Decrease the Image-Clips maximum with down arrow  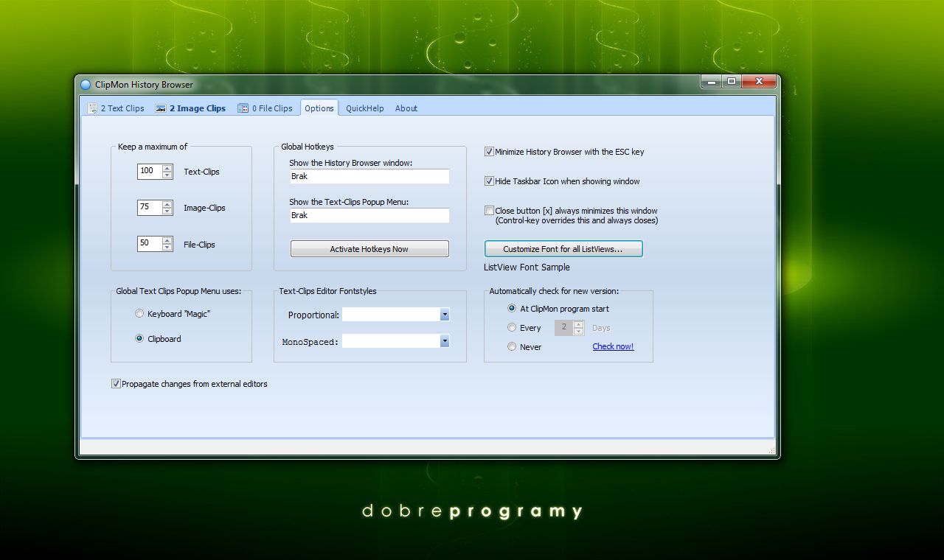[167, 211]
